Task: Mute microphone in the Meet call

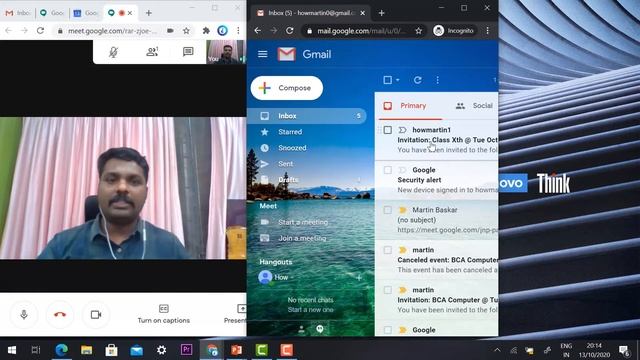Action: (24, 314)
